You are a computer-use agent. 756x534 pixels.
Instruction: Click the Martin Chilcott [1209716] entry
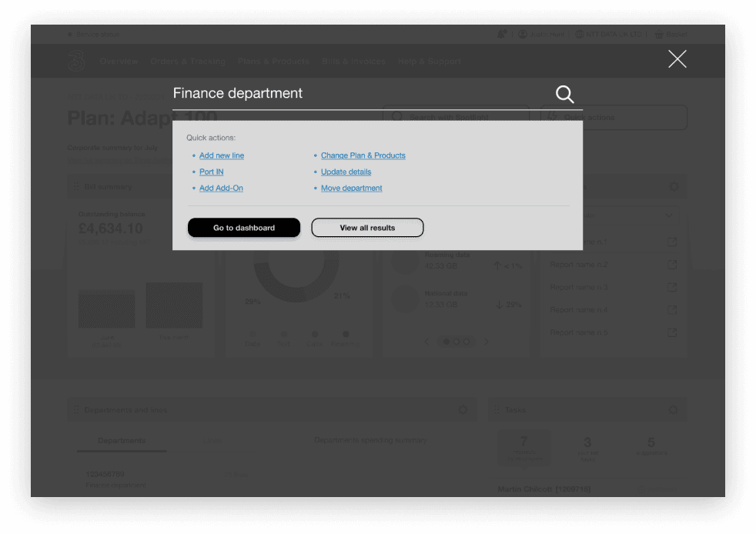click(x=544, y=489)
